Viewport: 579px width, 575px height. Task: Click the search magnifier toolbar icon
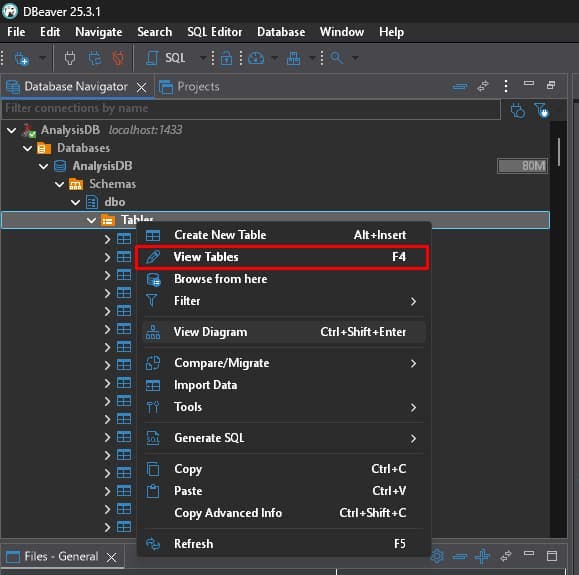[336, 58]
